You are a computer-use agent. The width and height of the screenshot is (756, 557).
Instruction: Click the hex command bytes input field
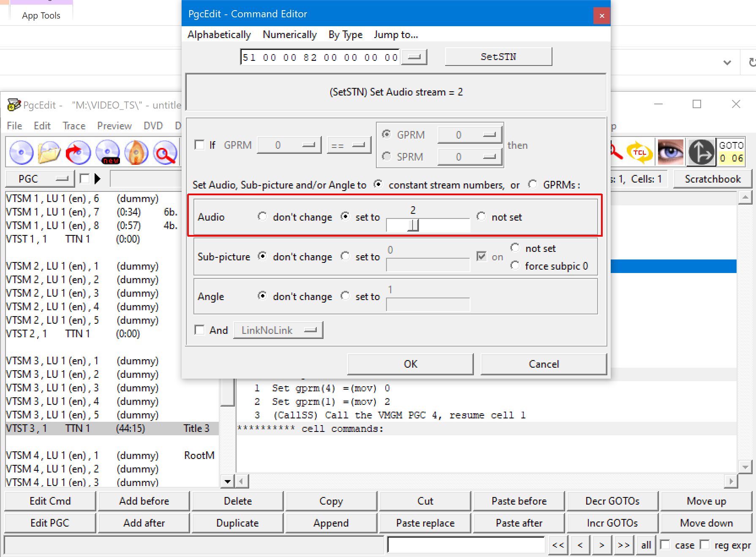click(x=321, y=57)
